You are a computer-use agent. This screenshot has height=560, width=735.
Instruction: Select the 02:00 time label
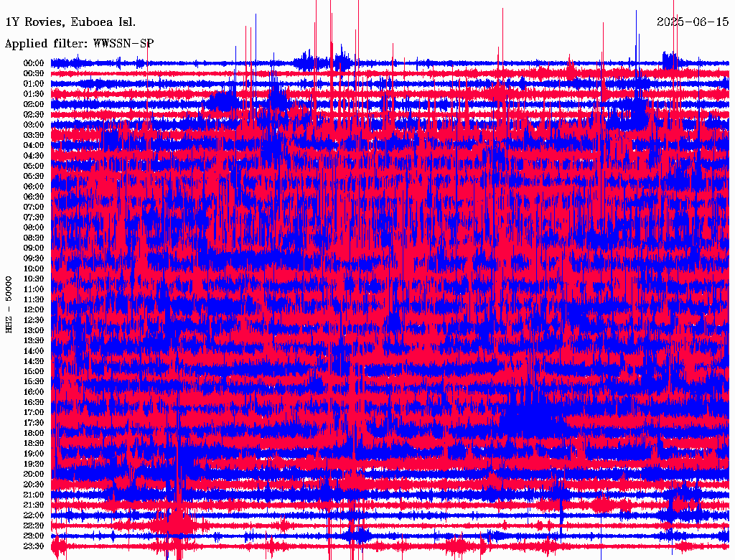pyautogui.click(x=34, y=105)
